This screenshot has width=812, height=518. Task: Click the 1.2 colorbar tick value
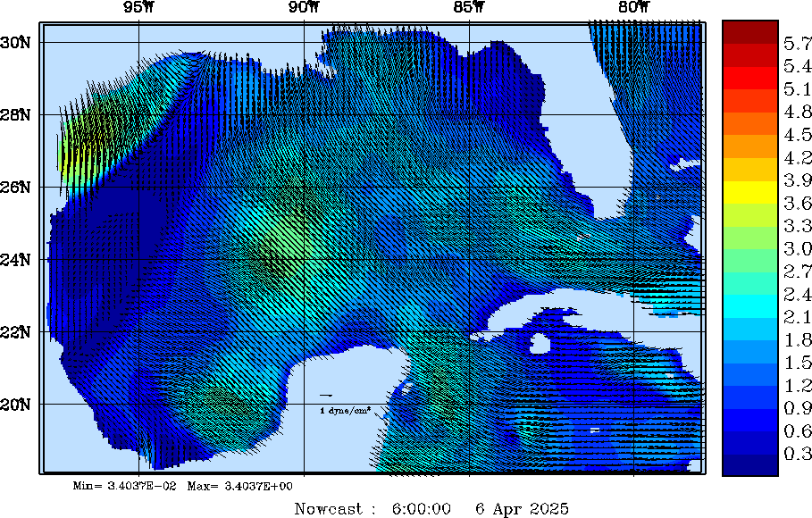click(798, 386)
